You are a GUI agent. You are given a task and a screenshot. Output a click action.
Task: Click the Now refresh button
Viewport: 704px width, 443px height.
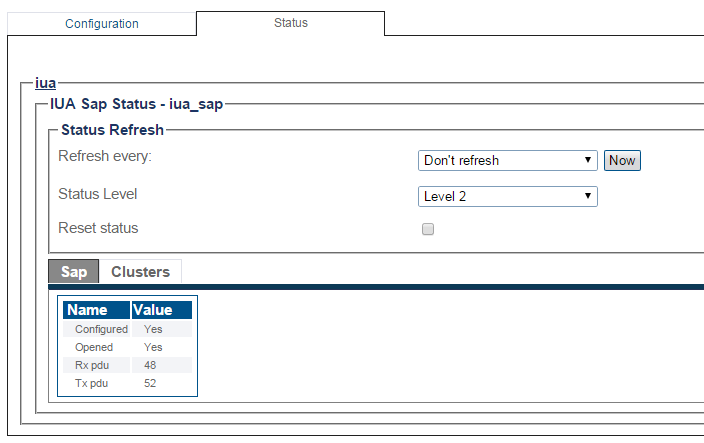[x=622, y=161]
